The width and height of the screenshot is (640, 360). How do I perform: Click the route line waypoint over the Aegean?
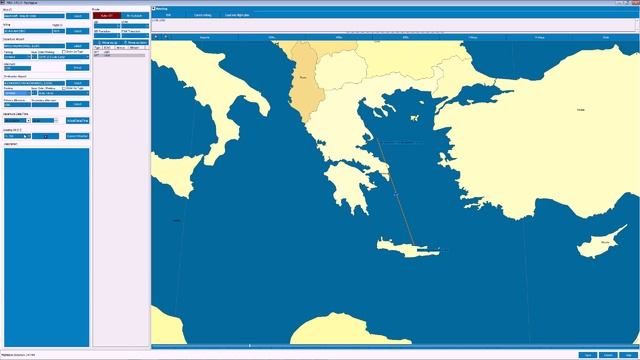[x=396, y=195]
